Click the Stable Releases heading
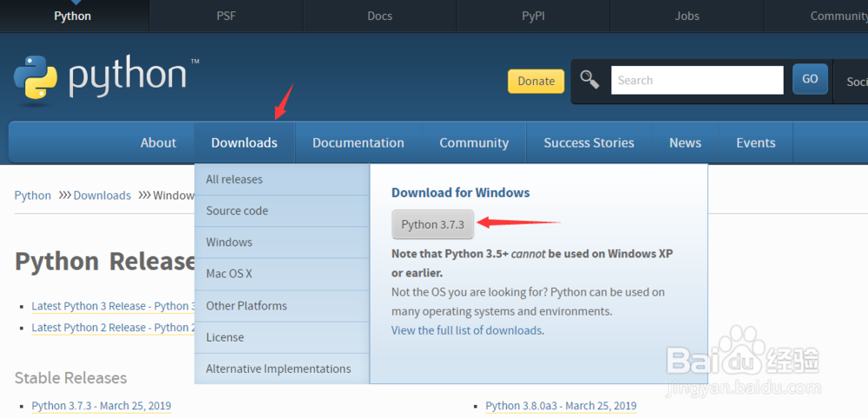This screenshot has height=418, width=868. (71, 377)
